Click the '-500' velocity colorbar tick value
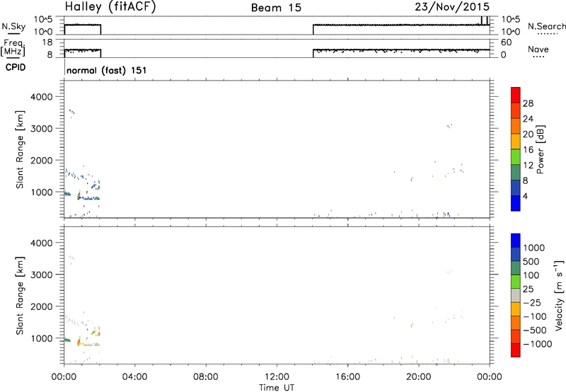The image size is (566, 392). coord(535,330)
